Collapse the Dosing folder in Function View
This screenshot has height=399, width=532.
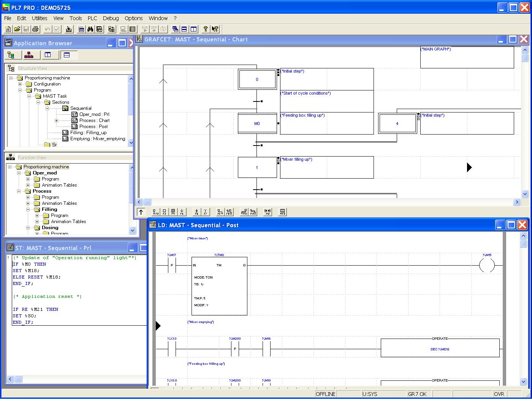[28, 228]
